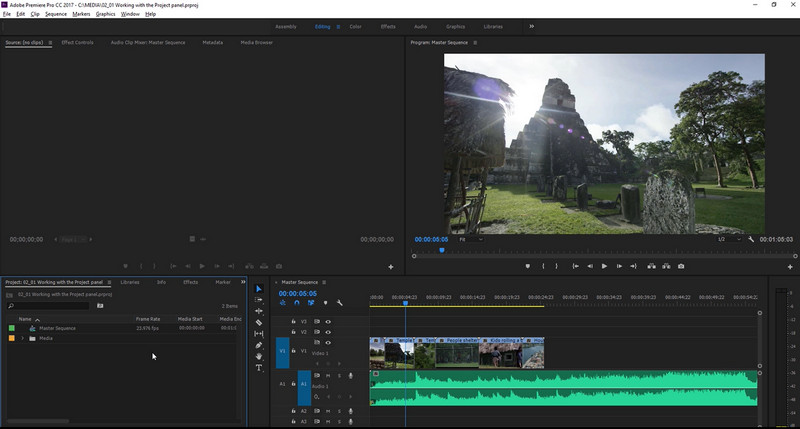The width and height of the screenshot is (800, 429).
Task: Sort project items by Frame Rate column
Action: coord(148,319)
